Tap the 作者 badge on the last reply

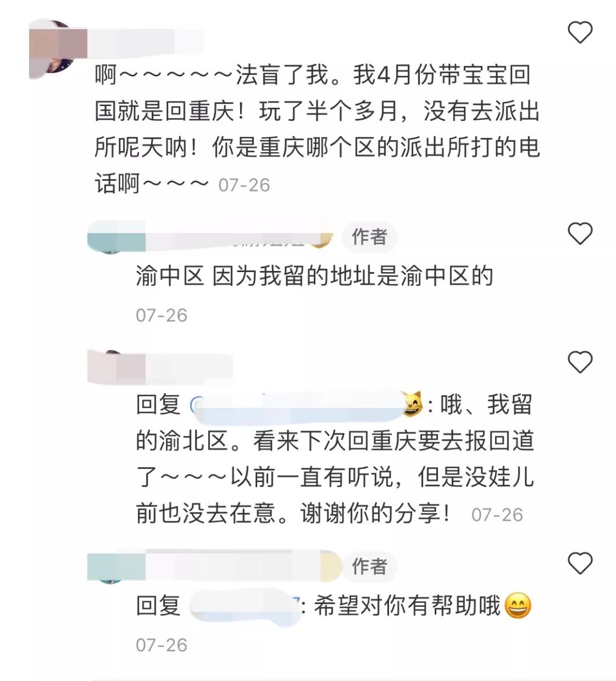[370, 566]
